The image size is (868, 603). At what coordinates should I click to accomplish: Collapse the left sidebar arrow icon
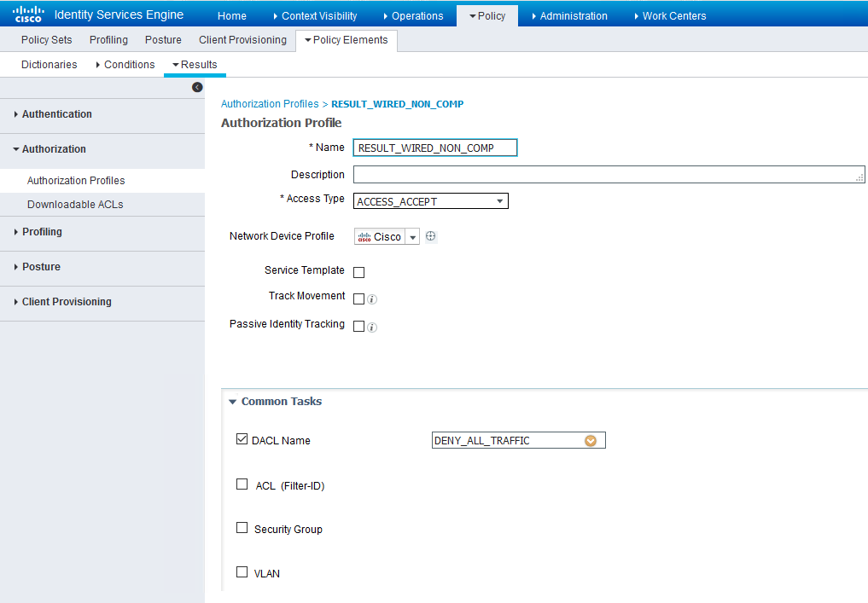click(x=197, y=87)
